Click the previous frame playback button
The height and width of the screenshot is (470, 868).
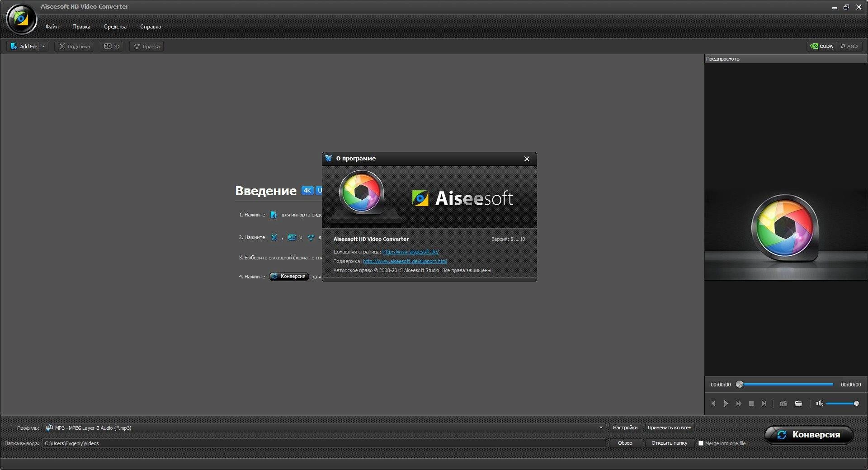pyautogui.click(x=713, y=404)
